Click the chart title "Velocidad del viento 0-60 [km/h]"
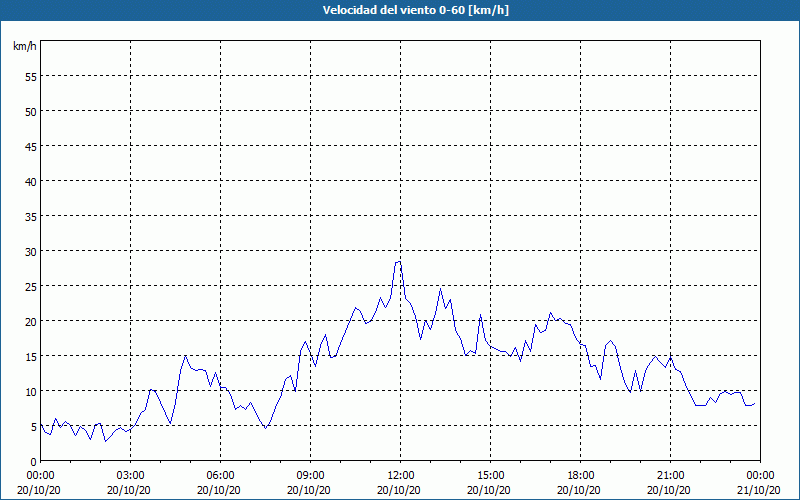The height and width of the screenshot is (500, 800). click(415, 10)
